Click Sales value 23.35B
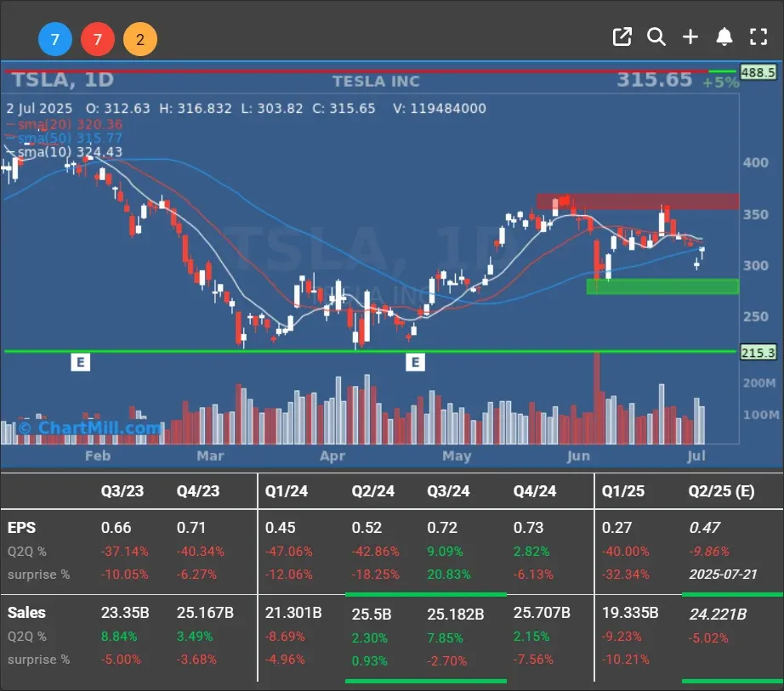The height and width of the screenshot is (691, 784). (125, 613)
